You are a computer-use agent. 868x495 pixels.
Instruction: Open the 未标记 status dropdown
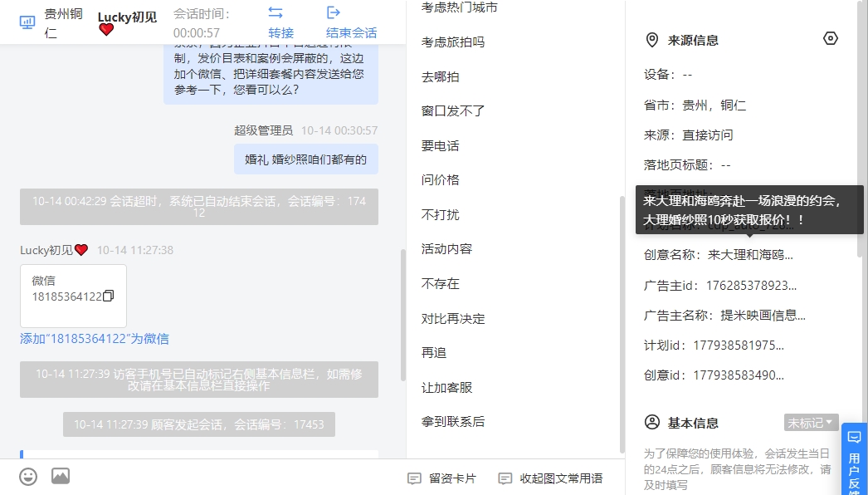pos(811,423)
